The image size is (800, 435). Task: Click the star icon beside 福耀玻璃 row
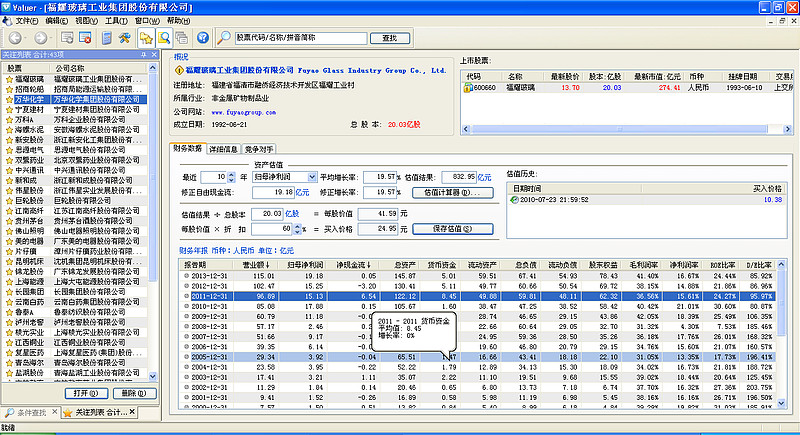pyautogui.click(x=9, y=79)
